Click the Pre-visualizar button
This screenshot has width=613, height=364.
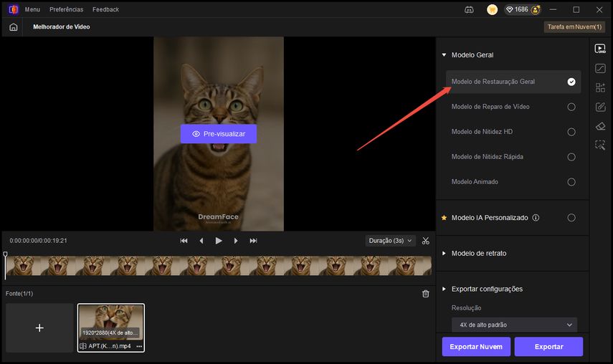pyautogui.click(x=219, y=133)
